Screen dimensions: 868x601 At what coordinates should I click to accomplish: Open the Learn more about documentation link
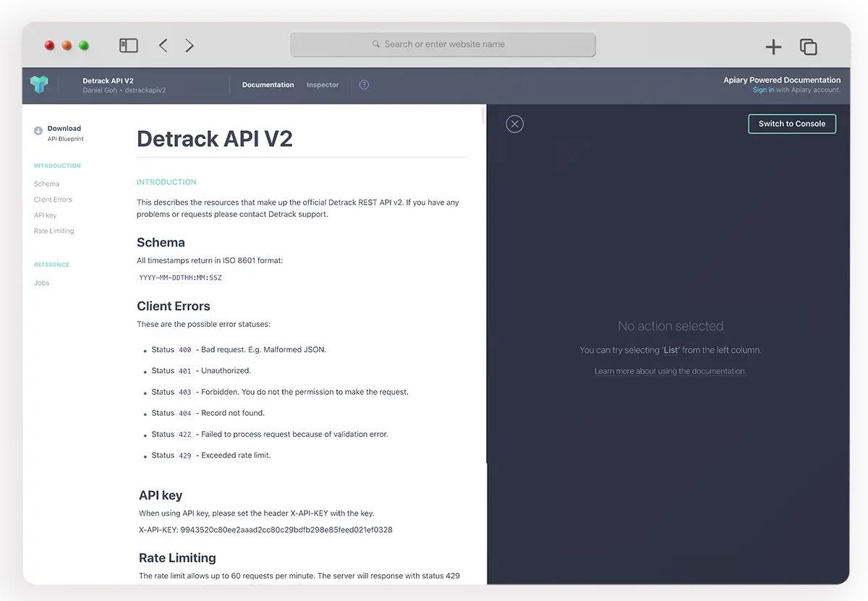pos(670,370)
